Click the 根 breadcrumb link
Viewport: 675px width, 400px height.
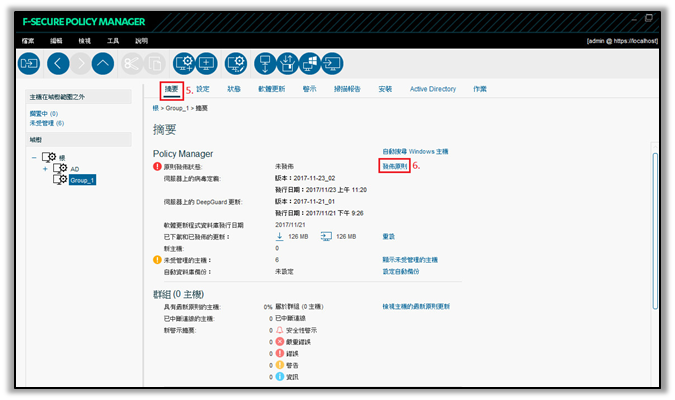coord(155,108)
